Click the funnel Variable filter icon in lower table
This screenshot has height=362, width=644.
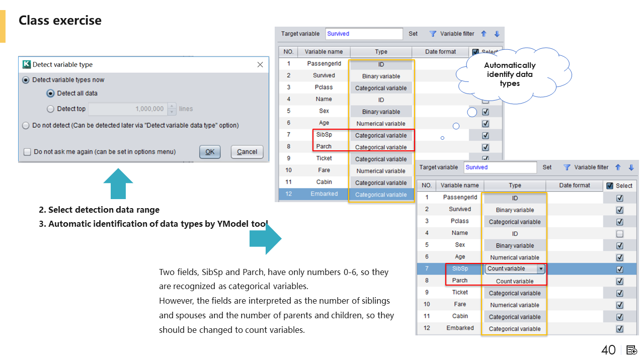[x=567, y=167]
